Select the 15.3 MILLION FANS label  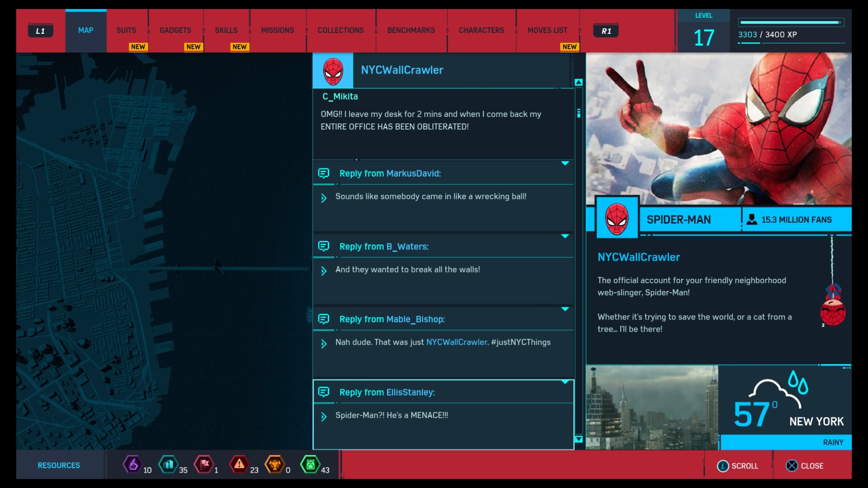[797, 220]
